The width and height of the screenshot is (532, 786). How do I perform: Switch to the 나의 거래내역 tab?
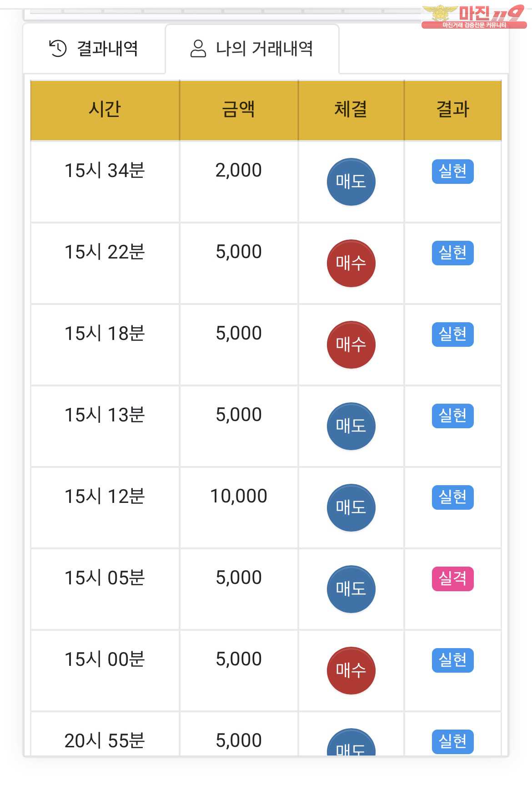(252, 48)
